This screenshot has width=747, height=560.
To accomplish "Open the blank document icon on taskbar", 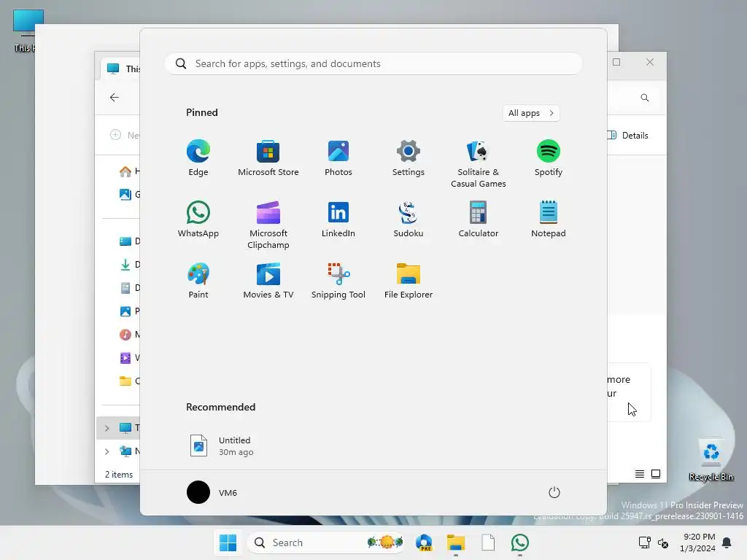I will pyautogui.click(x=488, y=542).
